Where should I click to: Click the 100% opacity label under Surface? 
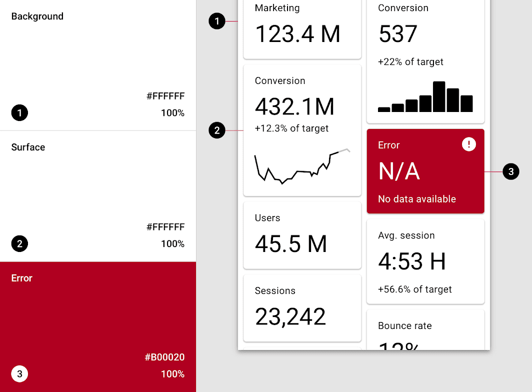(172, 243)
